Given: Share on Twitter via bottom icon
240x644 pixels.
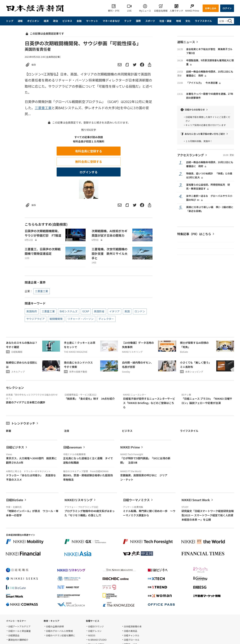Looking at the screenshot, I should [x=135, y=205].
